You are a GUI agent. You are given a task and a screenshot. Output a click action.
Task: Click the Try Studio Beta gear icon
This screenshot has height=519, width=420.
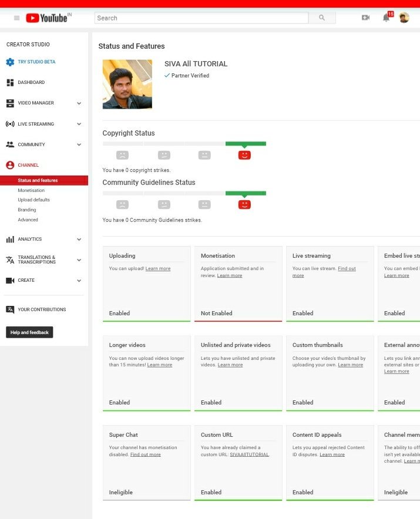pos(10,62)
